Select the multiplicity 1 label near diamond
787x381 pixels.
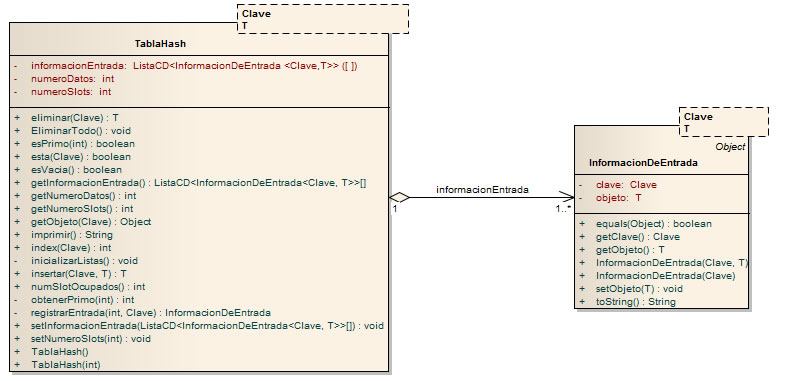pyautogui.click(x=395, y=208)
